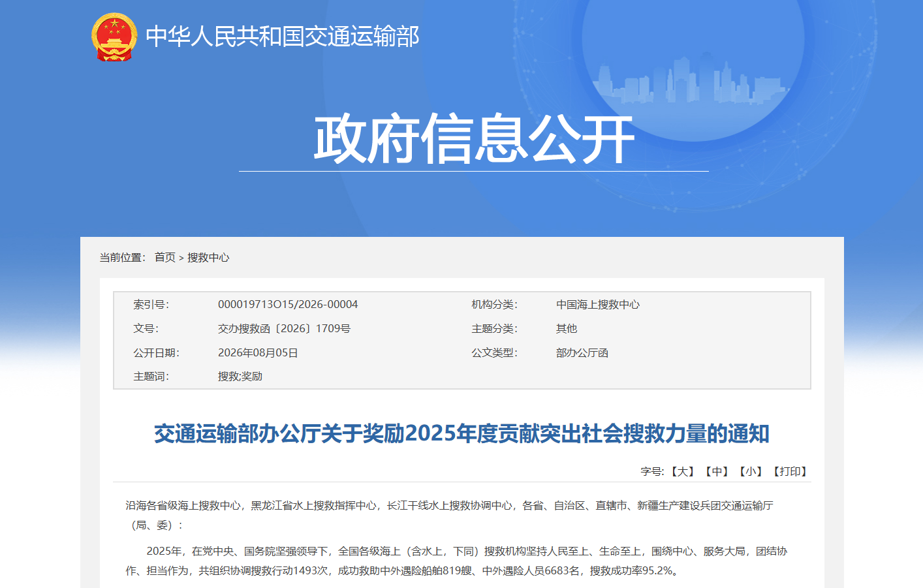This screenshot has height=588, width=923.
Task: Click the 索引号 label
Action: pyautogui.click(x=151, y=305)
